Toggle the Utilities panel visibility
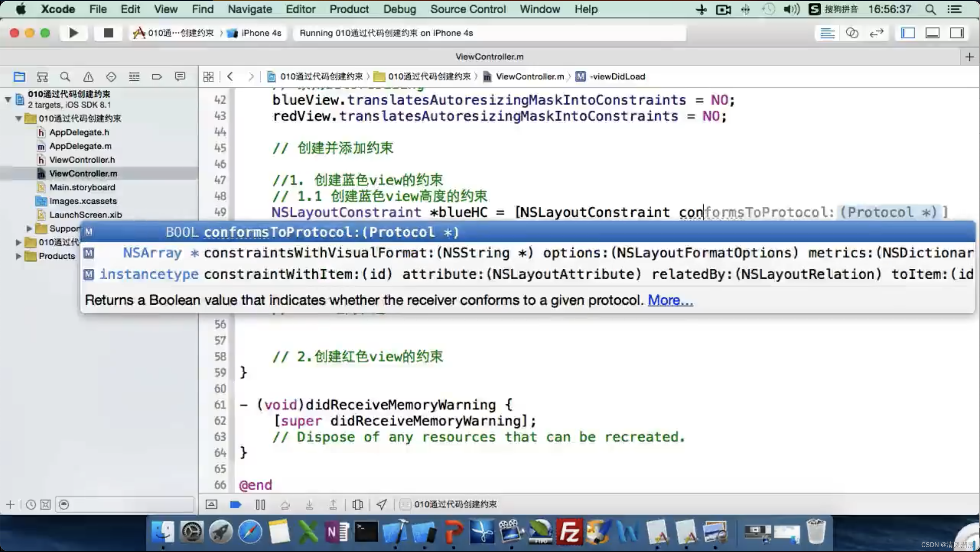The width and height of the screenshot is (980, 552). coord(957,33)
